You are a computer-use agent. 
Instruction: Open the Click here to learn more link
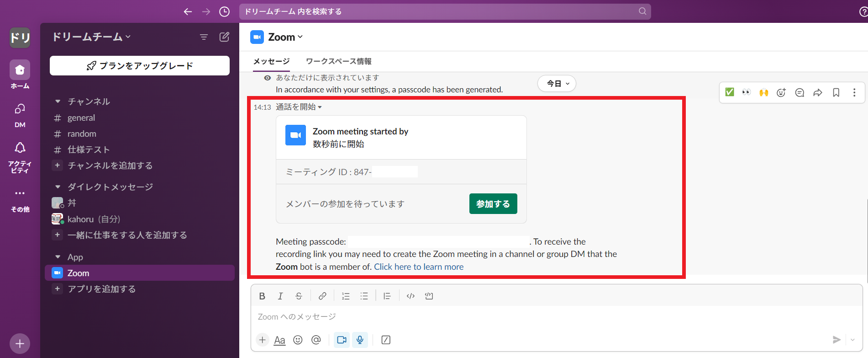point(419,267)
